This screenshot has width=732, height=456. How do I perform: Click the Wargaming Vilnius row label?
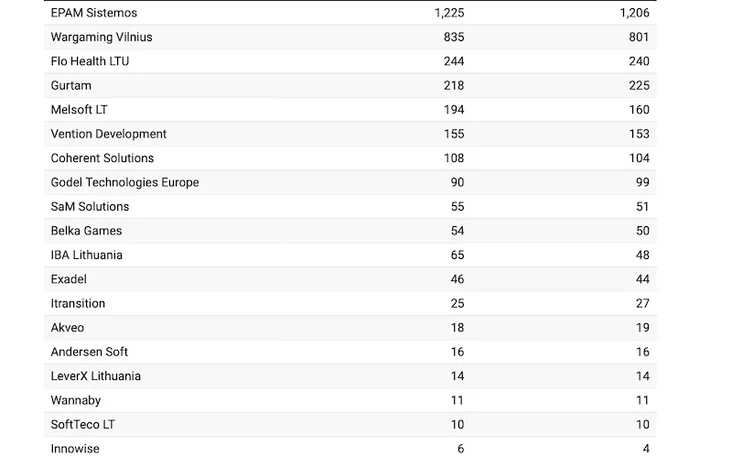point(101,37)
